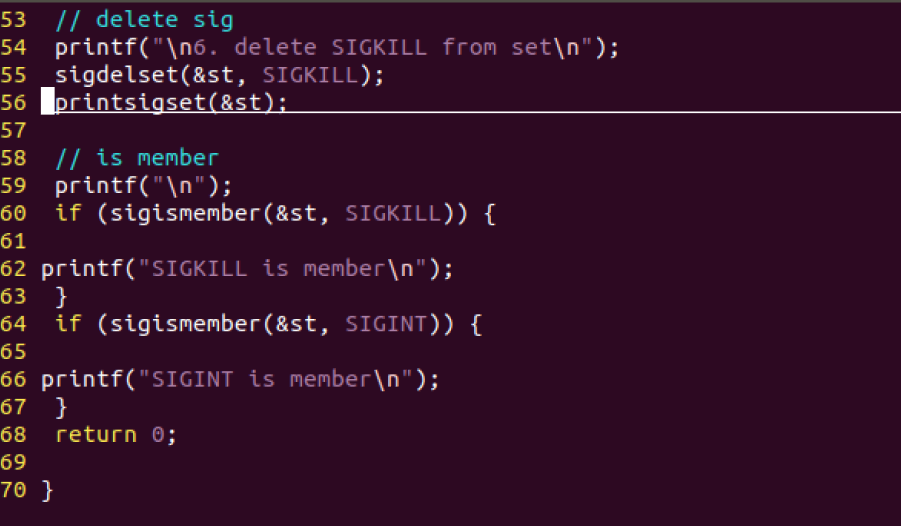
Task: Click line number 66 in the gutter
Action: click(14, 379)
